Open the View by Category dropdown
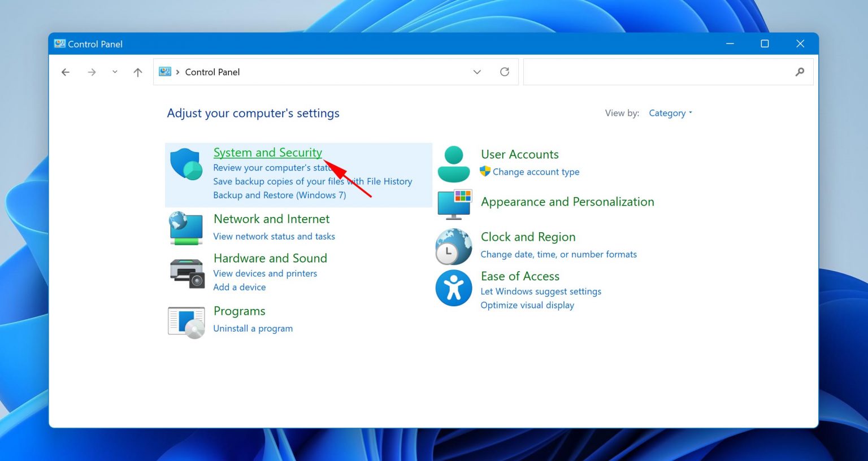This screenshot has height=461, width=868. pos(668,113)
